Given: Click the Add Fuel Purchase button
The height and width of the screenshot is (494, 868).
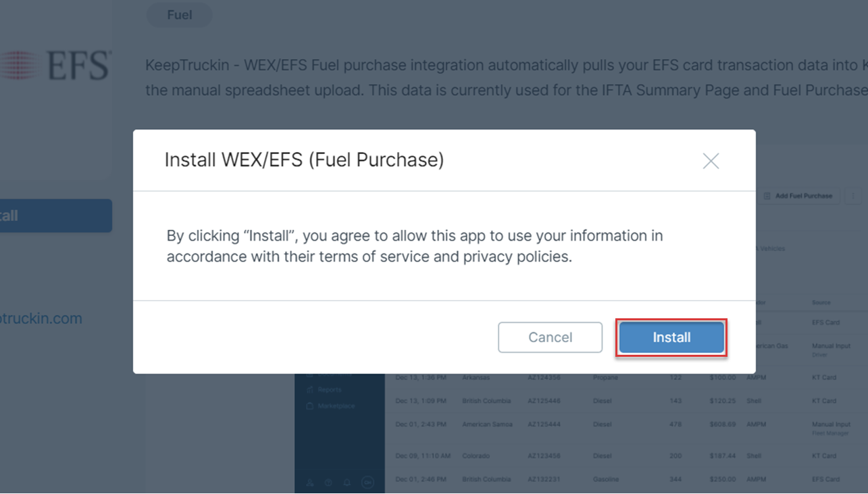Looking at the screenshot, I should coord(798,196).
